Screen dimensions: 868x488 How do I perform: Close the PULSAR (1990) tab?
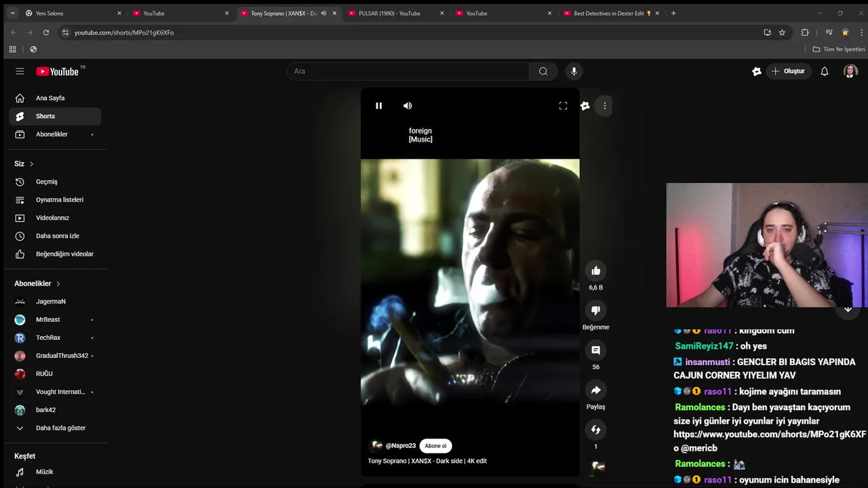pyautogui.click(x=442, y=13)
